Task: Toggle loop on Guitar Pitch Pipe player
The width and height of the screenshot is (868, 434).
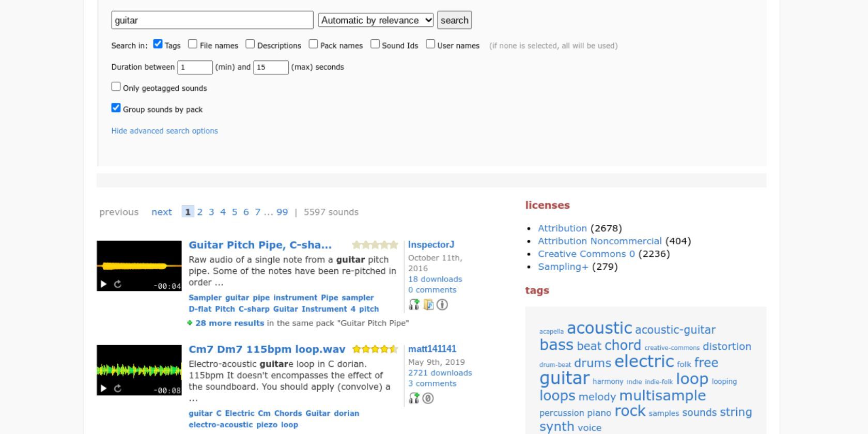Action: click(x=118, y=284)
